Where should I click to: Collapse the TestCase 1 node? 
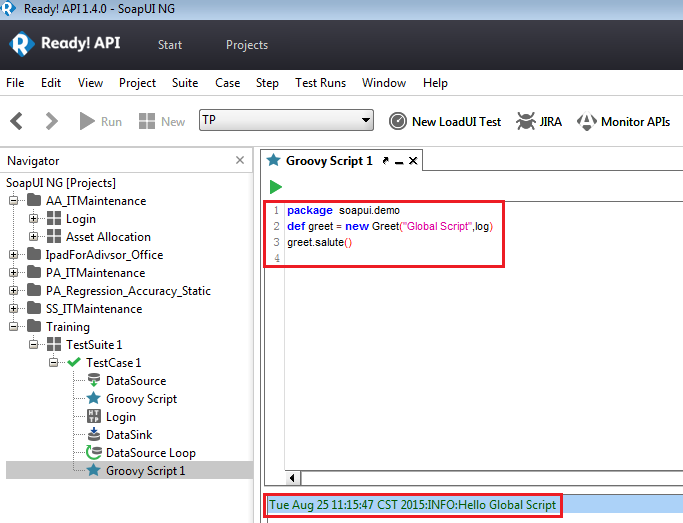(54, 362)
